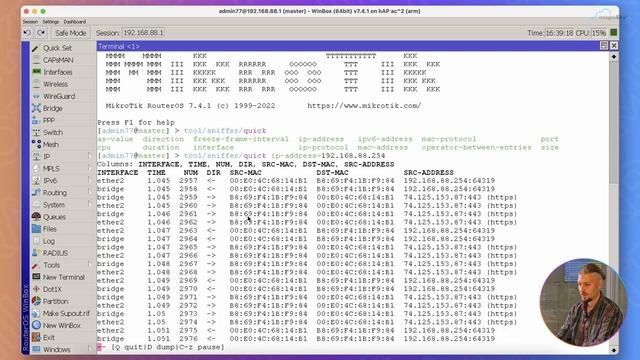The width and height of the screenshot is (640, 360).
Task: Click the Redo arrow in toolbar
Action: (x=41, y=33)
